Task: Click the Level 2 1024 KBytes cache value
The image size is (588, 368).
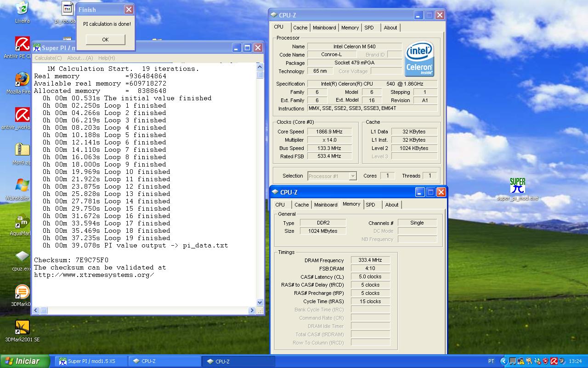Action: click(414, 148)
